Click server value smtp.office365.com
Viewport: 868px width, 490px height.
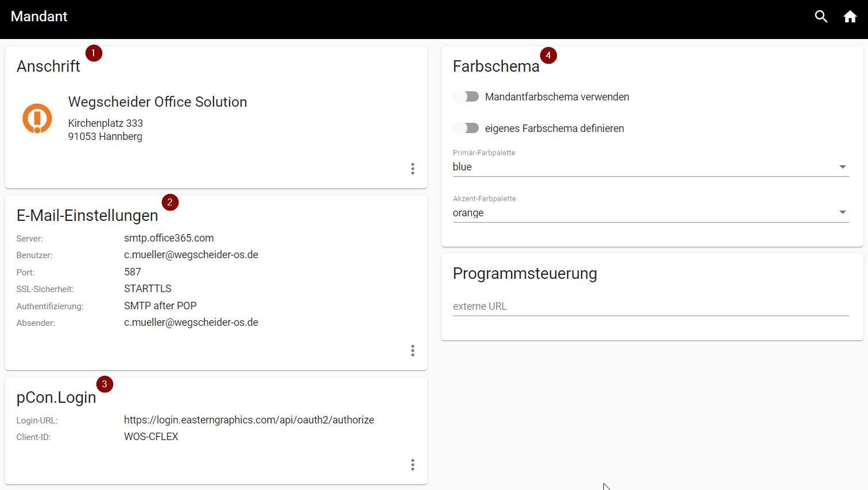click(x=169, y=238)
